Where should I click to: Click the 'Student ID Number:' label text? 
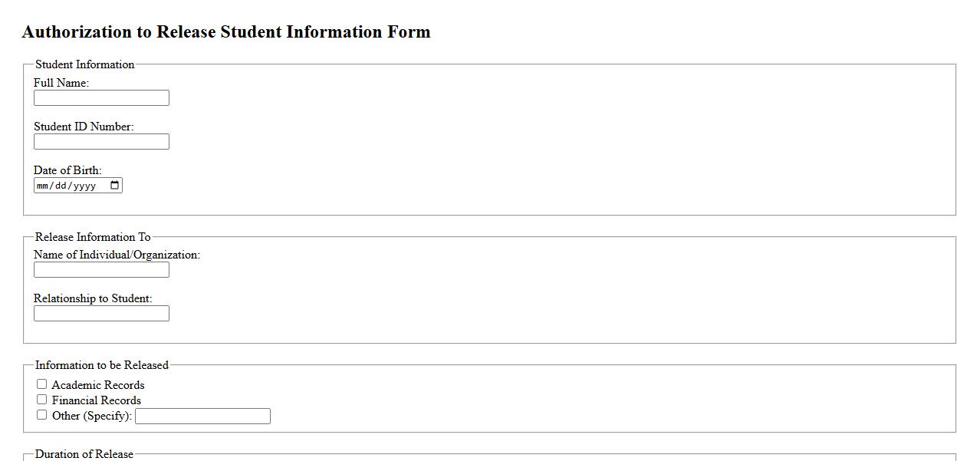tap(84, 127)
